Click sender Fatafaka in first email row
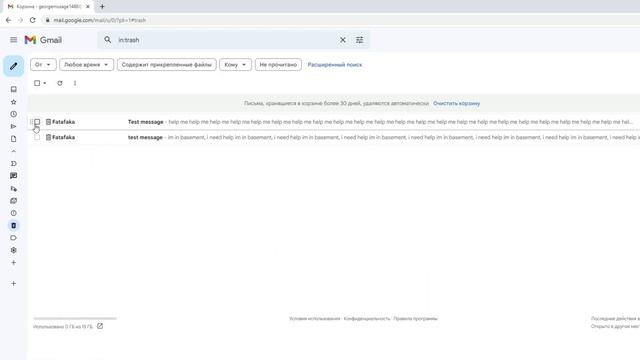 click(63, 122)
